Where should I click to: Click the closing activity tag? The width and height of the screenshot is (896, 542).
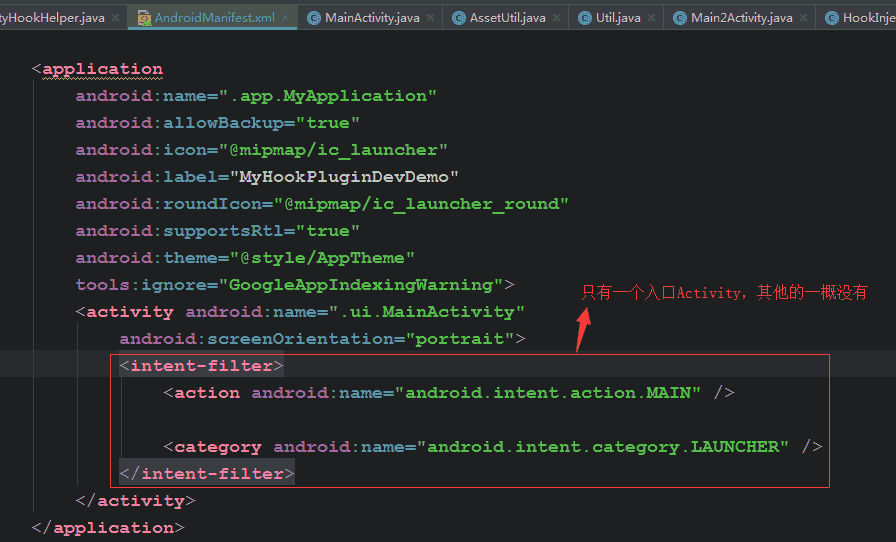(135, 501)
